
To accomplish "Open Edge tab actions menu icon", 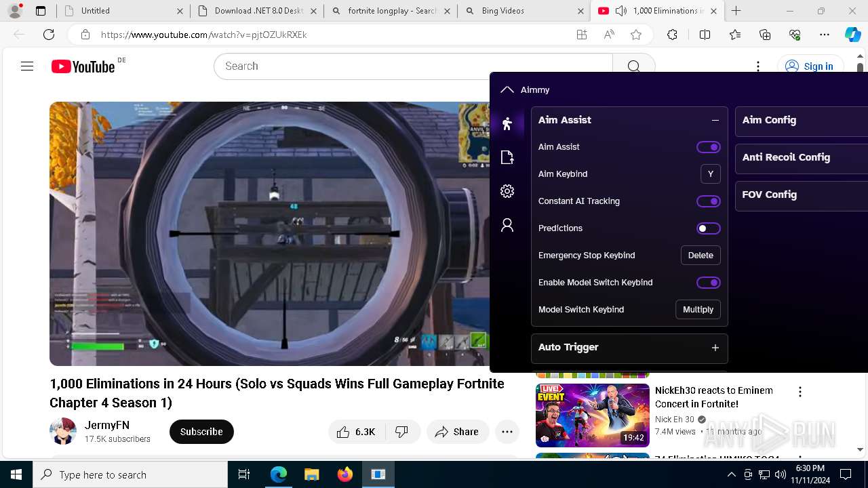I will tap(41, 11).
